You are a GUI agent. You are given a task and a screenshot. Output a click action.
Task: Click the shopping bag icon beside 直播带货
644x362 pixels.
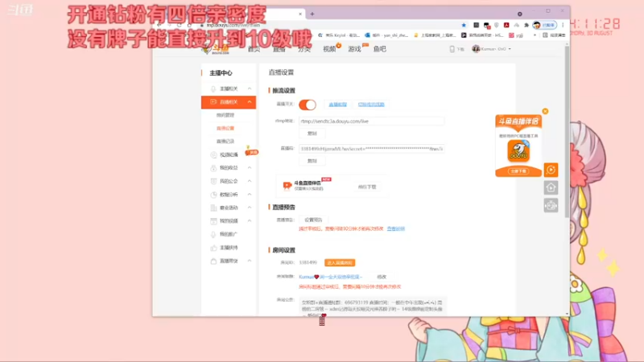tap(213, 261)
